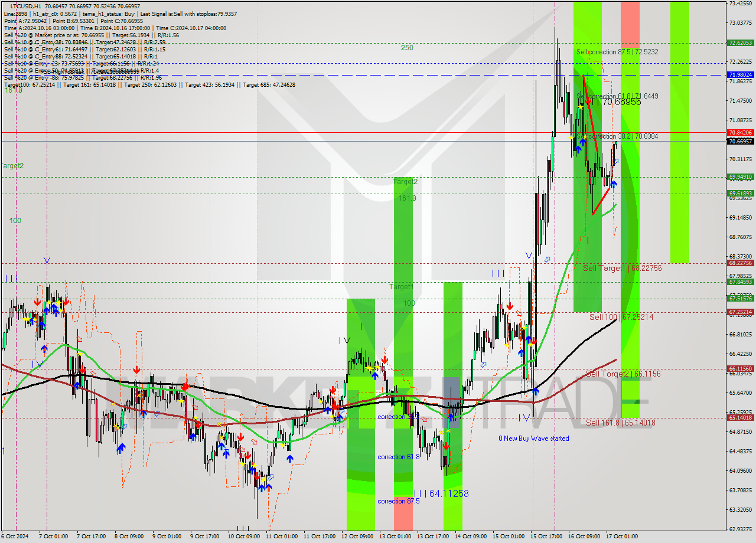756x543 pixels.
Task: Click the blue 'correction 61.8' label
Action: 399,457
